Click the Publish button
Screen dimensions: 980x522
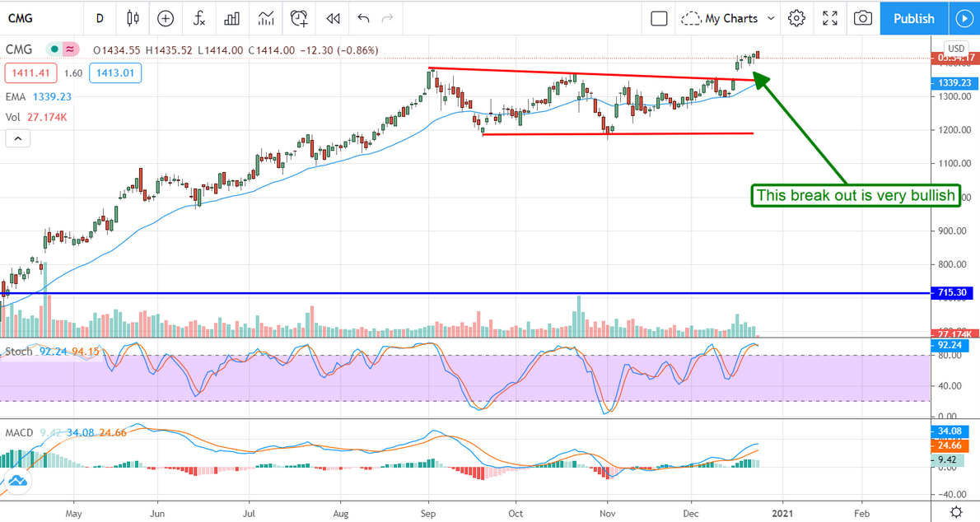coord(914,19)
